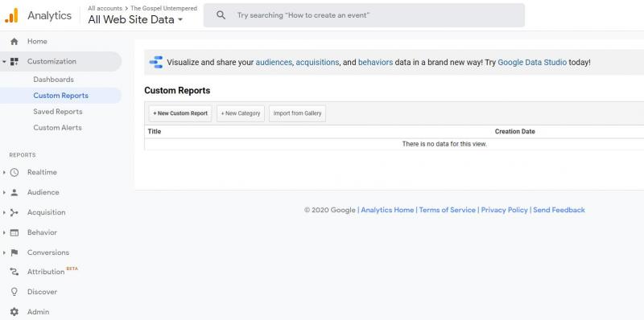Viewport: 644px width, 320px height.
Task: Open the Privacy Policy footer link
Action: pyautogui.click(x=505, y=210)
